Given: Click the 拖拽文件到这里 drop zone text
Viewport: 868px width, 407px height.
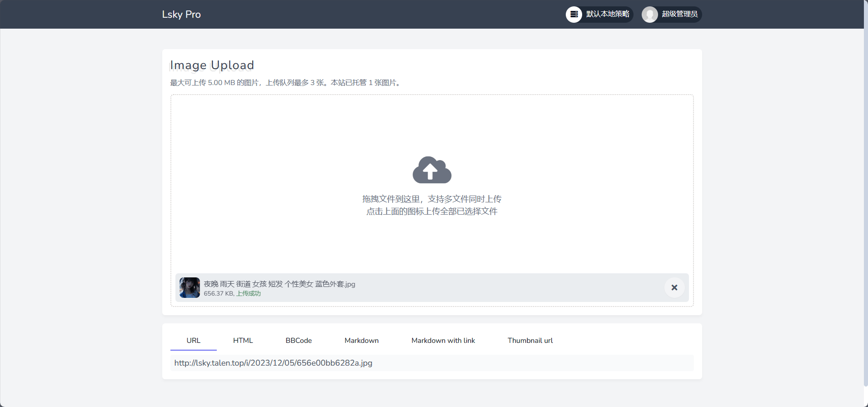Looking at the screenshot, I should [432, 199].
